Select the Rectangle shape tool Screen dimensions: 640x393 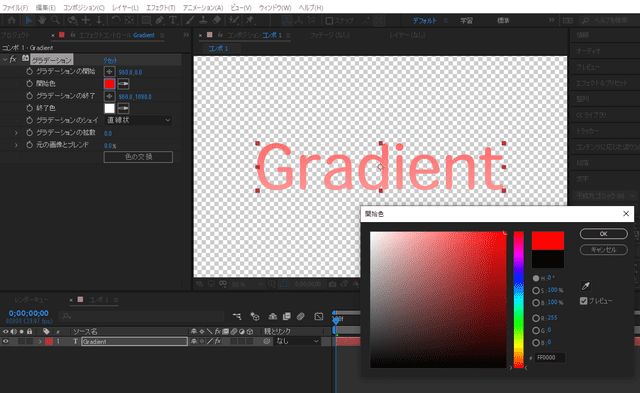point(146,20)
